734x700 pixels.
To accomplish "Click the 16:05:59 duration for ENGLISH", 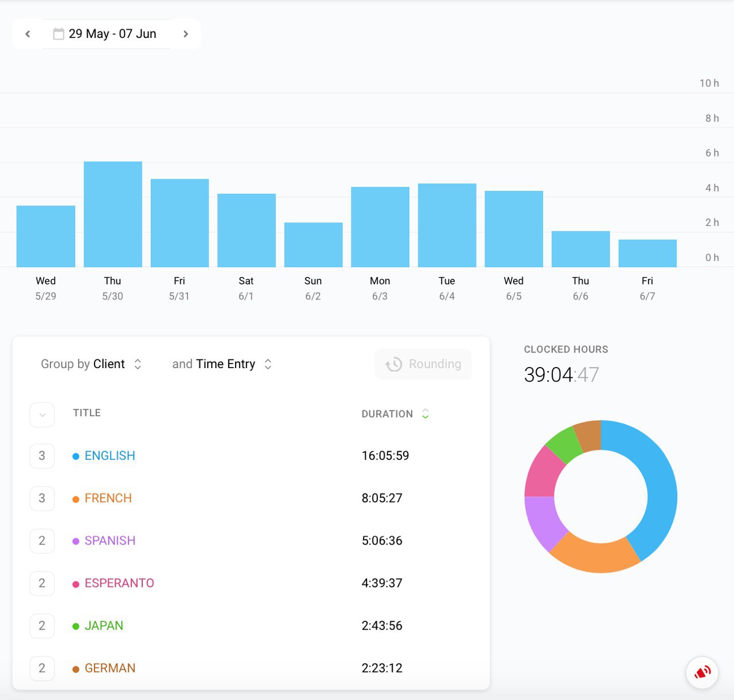I will tap(385, 456).
